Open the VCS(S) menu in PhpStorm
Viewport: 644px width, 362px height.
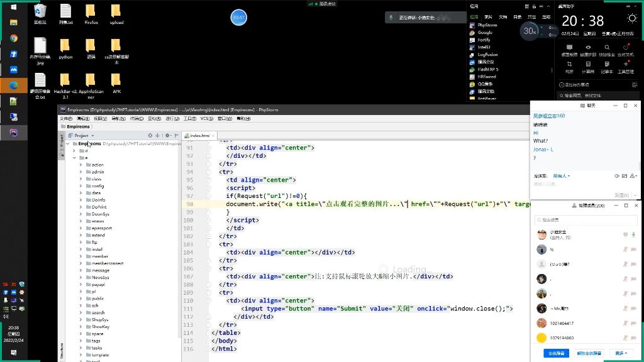[x=206, y=119]
